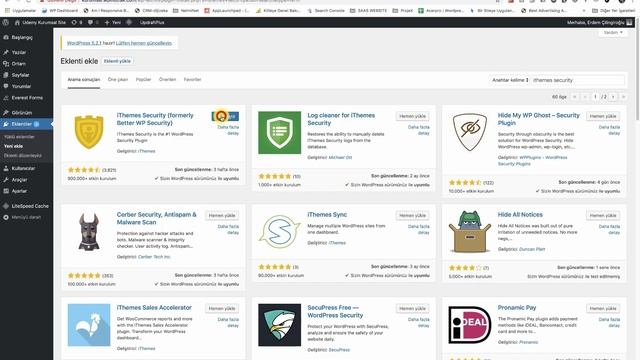Select Öne çıkan tab
Screen dimensions: 640x360
click(x=118, y=80)
